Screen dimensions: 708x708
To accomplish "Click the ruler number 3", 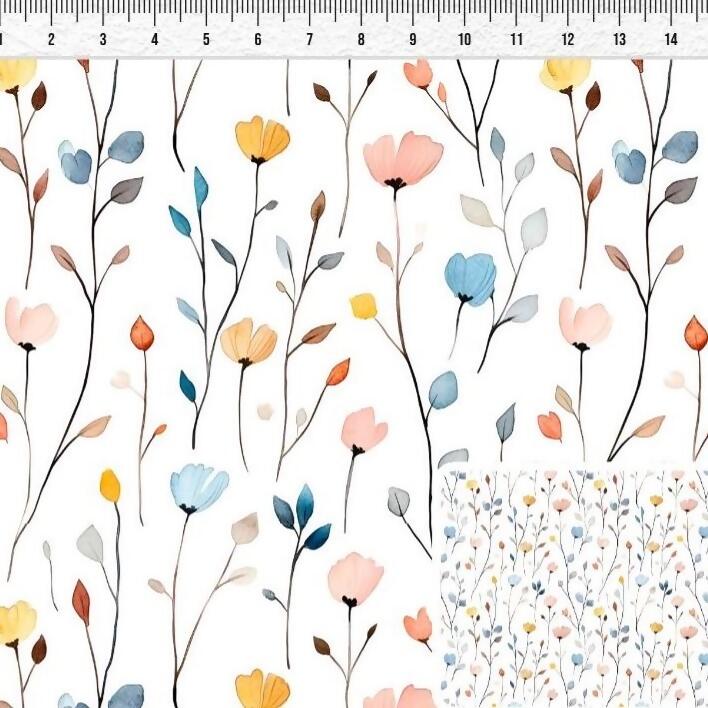I will (103, 40).
